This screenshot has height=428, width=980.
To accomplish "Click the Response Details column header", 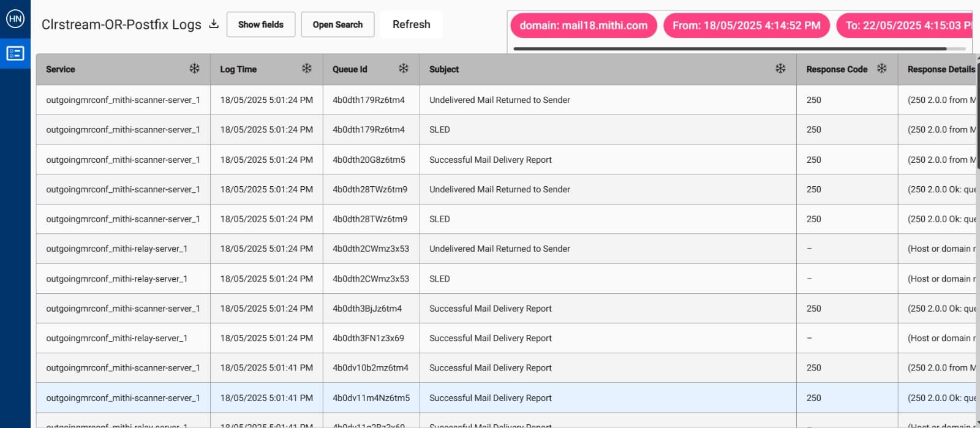I will [x=940, y=69].
